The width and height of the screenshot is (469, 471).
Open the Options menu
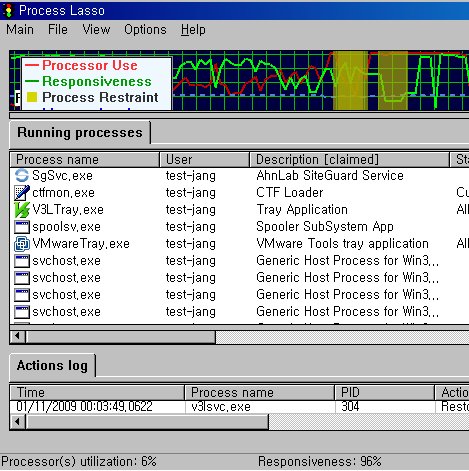145,30
